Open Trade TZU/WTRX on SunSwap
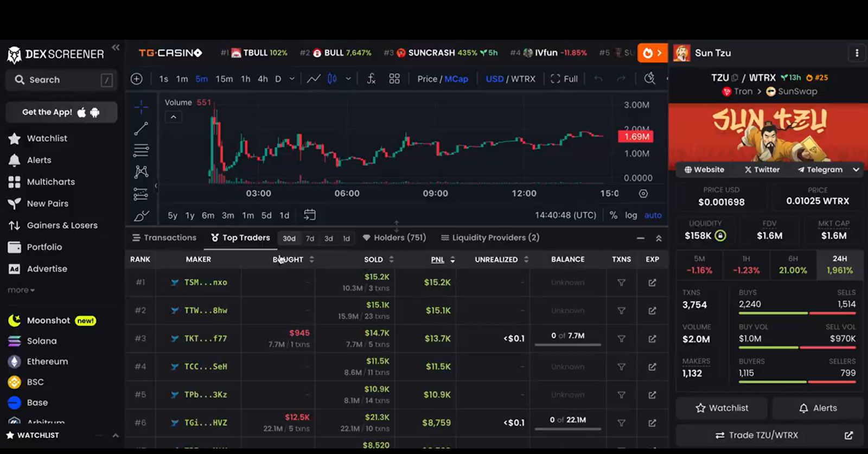This screenshot has height=454, width=868. coord(769,435)
